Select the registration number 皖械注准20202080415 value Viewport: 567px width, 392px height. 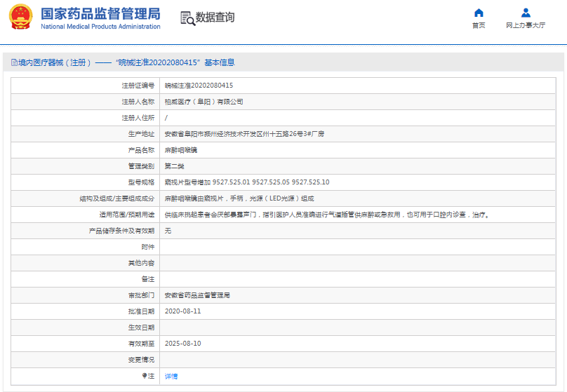199,86
